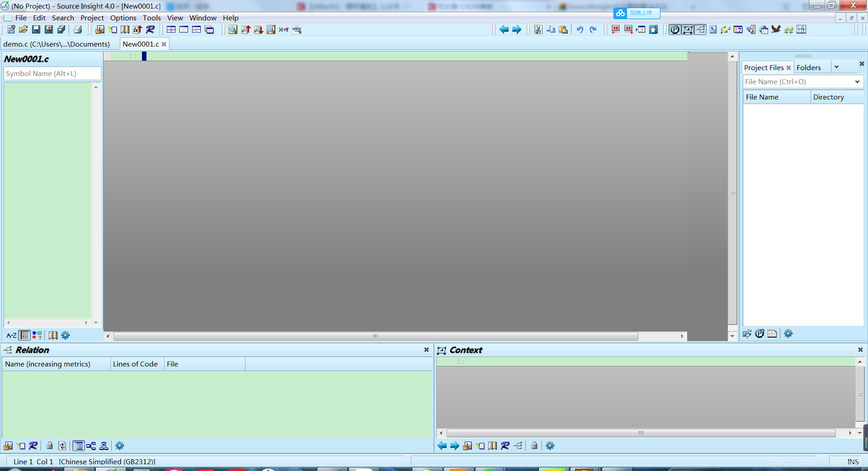Viewport: 868px width, 471px height.
Task: Click the editor vertical scrollbar down arrow
Action: pyautogui.click(x=732, y=336)
